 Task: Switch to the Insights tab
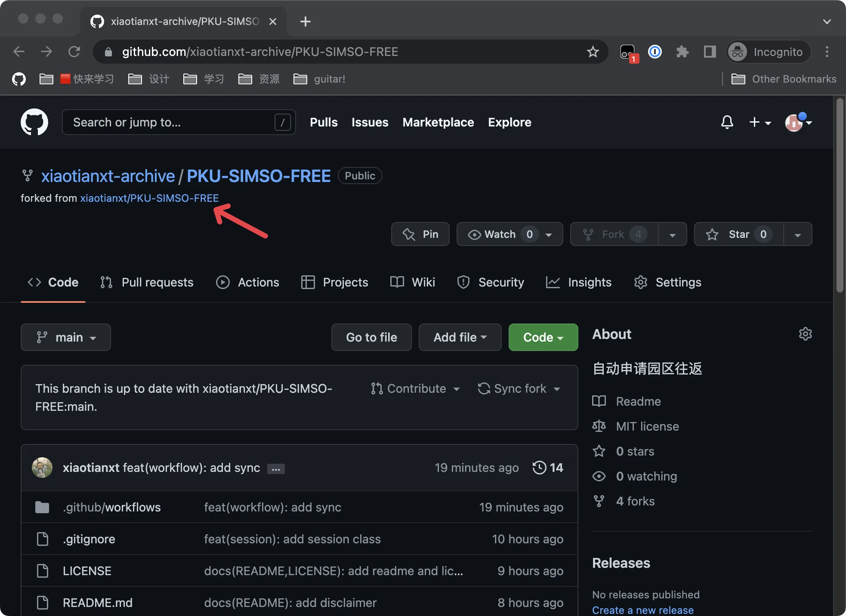tap(579, 283)
